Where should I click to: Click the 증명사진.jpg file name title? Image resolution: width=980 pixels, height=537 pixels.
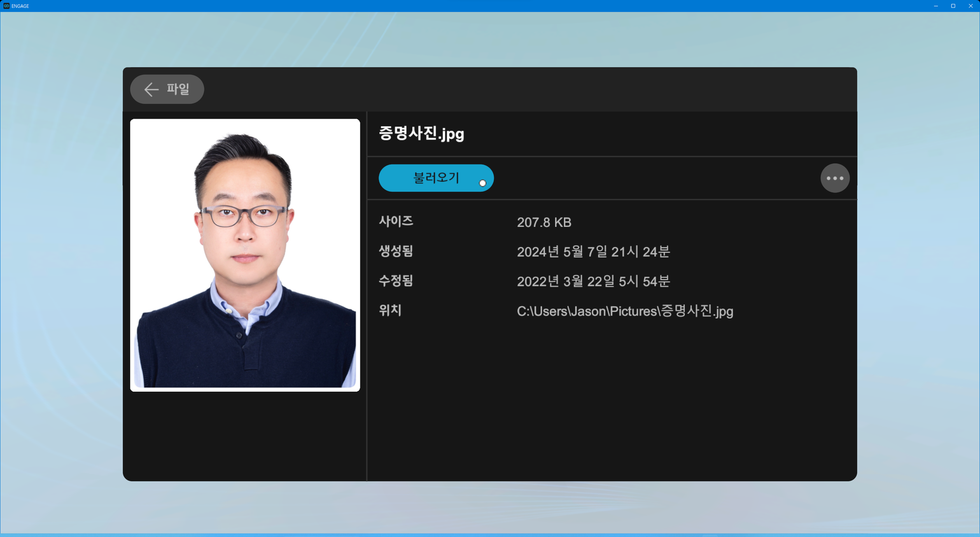click(x=421, y=133)
